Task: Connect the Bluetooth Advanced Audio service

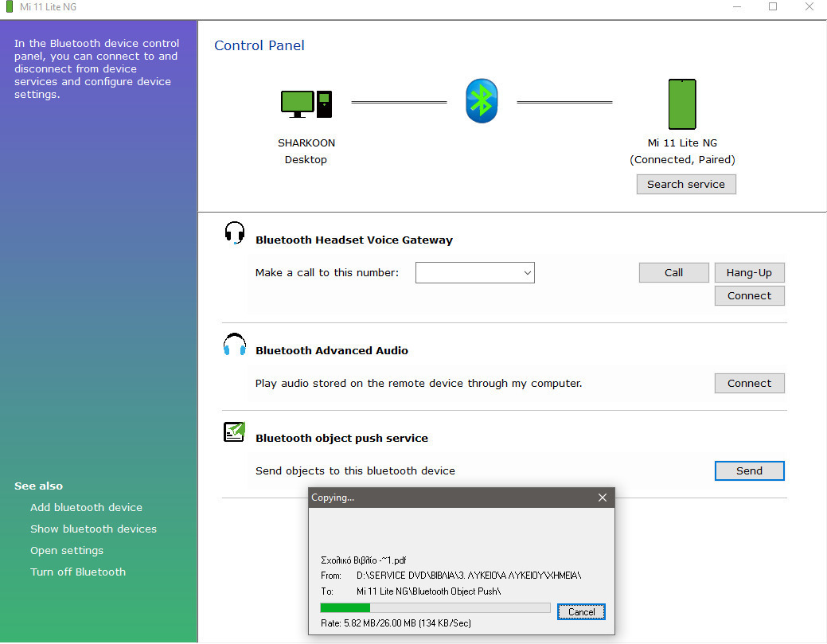Action: click(749, 384)
